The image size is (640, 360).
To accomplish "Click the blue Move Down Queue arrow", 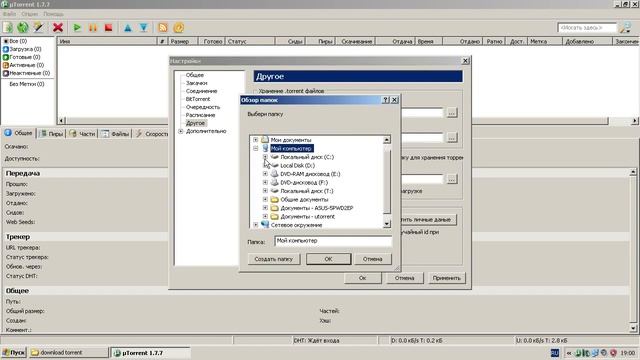I will (143, 27).
